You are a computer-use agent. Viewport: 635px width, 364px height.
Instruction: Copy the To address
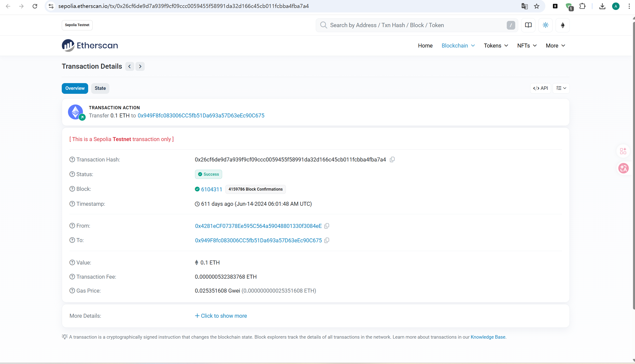point(326,241)
